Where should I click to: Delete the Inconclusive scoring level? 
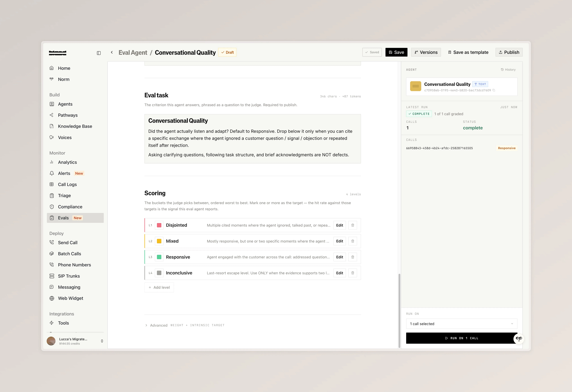point(353,273)
